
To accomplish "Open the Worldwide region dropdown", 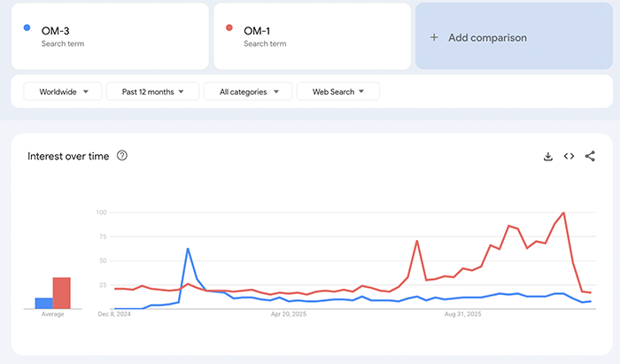I will (x=63, y=91).
